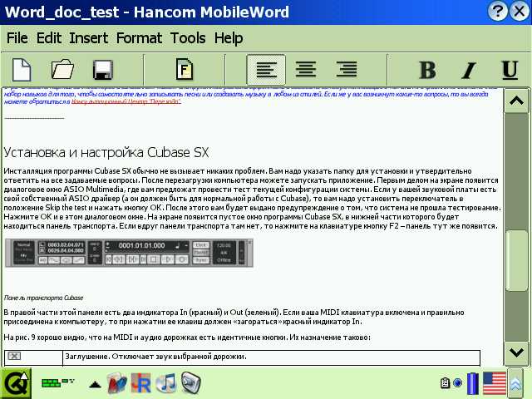The image size is (532, 399).
Task: Toggle underline formatting
Action: [510, 70]
